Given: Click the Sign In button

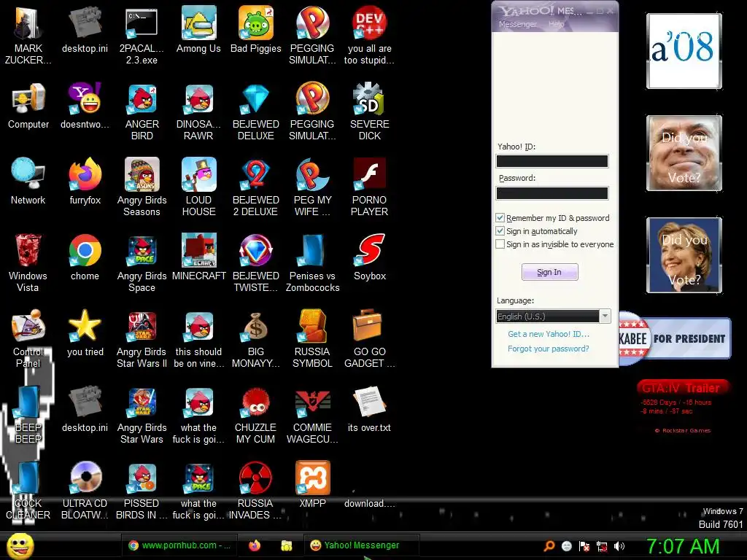Looking at the screenshot, I should (x=550, y=272).
